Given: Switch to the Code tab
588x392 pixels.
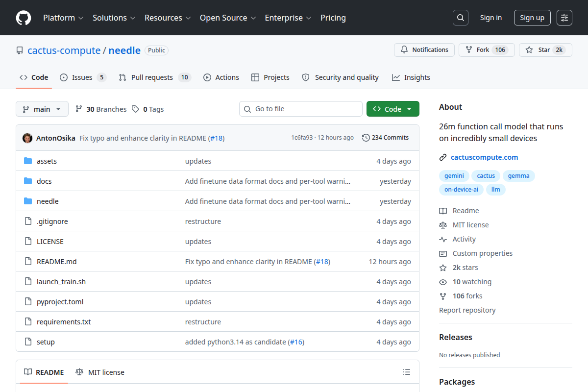Looking at the screenshot, I should [34, 77].
